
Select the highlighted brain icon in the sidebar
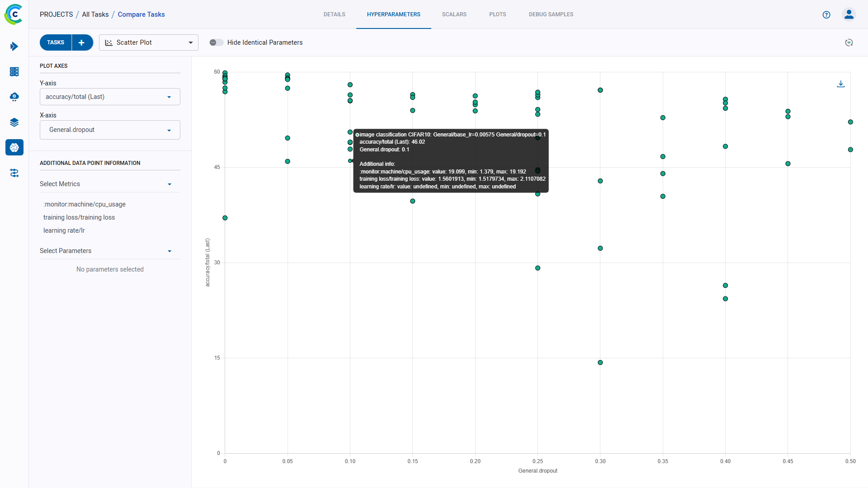pyautogui.click(x=14, y=147)
